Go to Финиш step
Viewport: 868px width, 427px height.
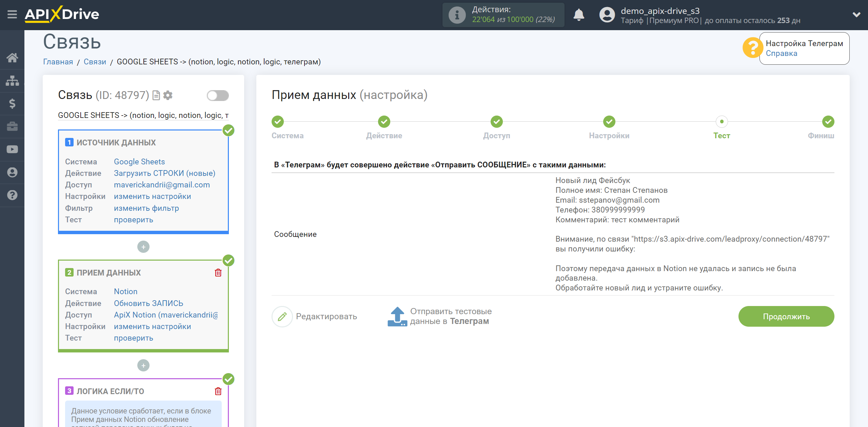[x=828, y=122]
